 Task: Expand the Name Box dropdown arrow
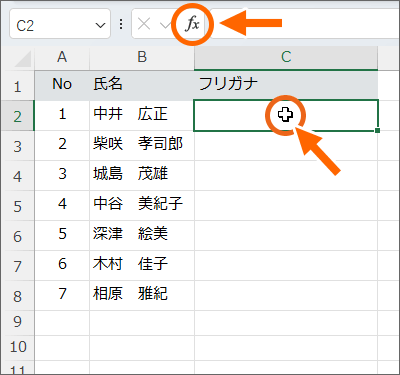click(x=100, y=25)
